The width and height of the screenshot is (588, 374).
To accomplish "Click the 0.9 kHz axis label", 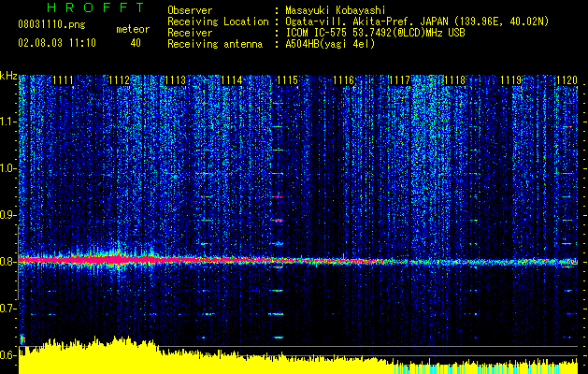I will [x=8, y=215].
